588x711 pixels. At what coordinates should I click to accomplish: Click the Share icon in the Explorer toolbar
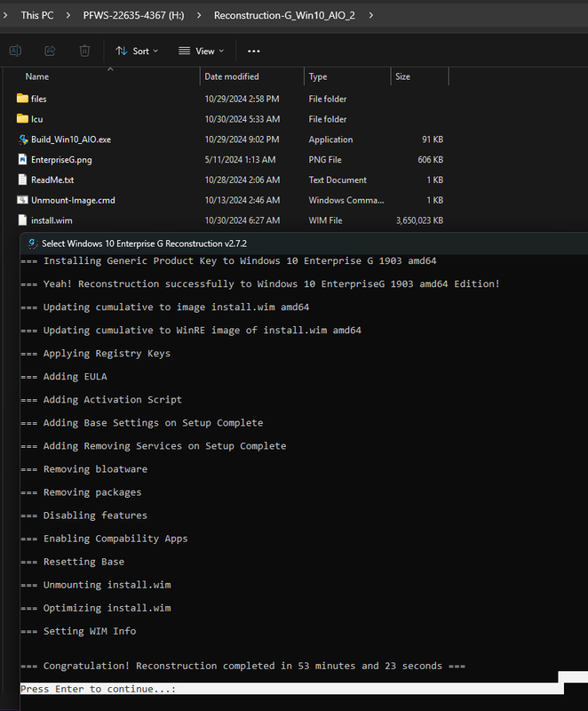tap(50, 51)
